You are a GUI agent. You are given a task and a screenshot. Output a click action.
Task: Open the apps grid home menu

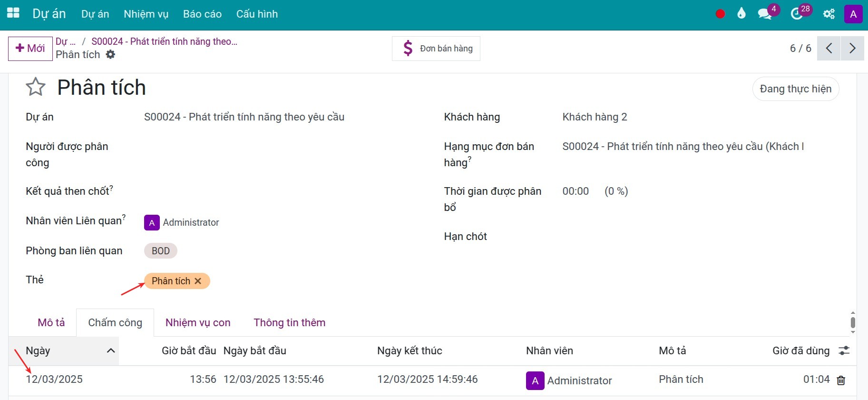pyautogui.click(x=13, y=13)
